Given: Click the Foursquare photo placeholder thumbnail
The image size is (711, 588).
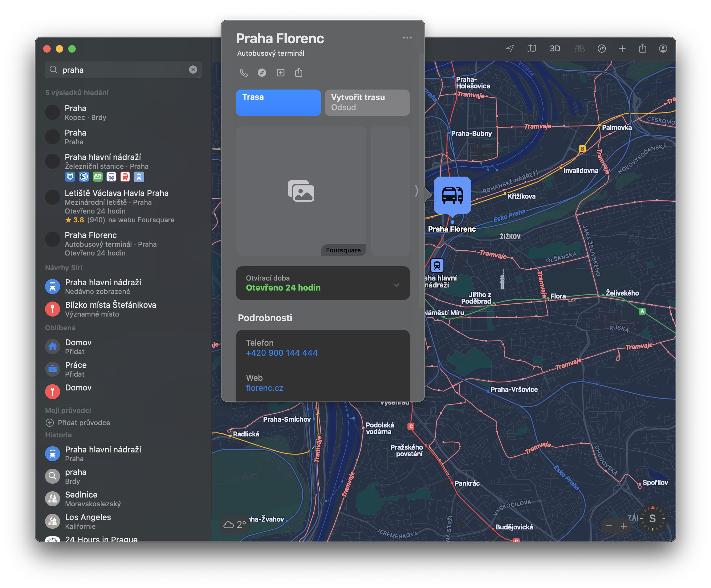Looking at the screenshot, I should (301, 191).
